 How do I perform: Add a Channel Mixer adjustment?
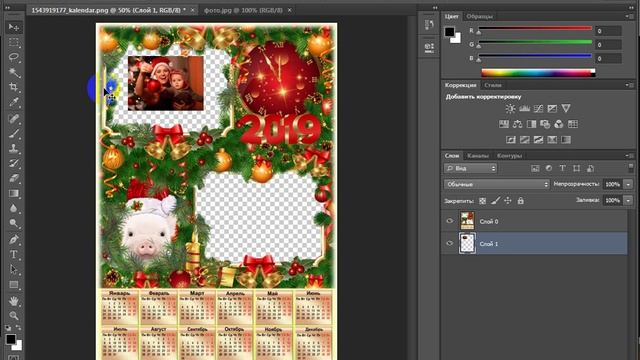tap(559, 124)
